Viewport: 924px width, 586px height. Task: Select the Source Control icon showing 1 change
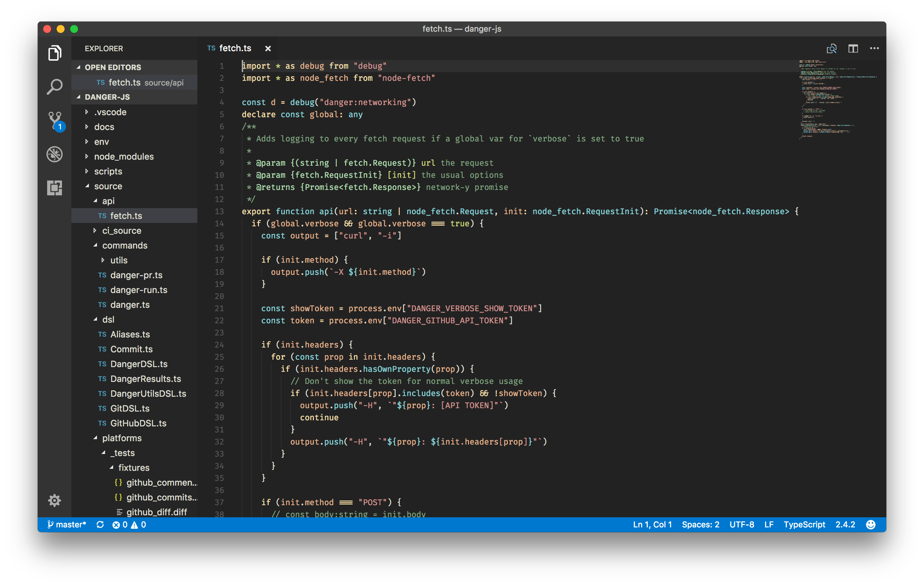coord(55,120)
